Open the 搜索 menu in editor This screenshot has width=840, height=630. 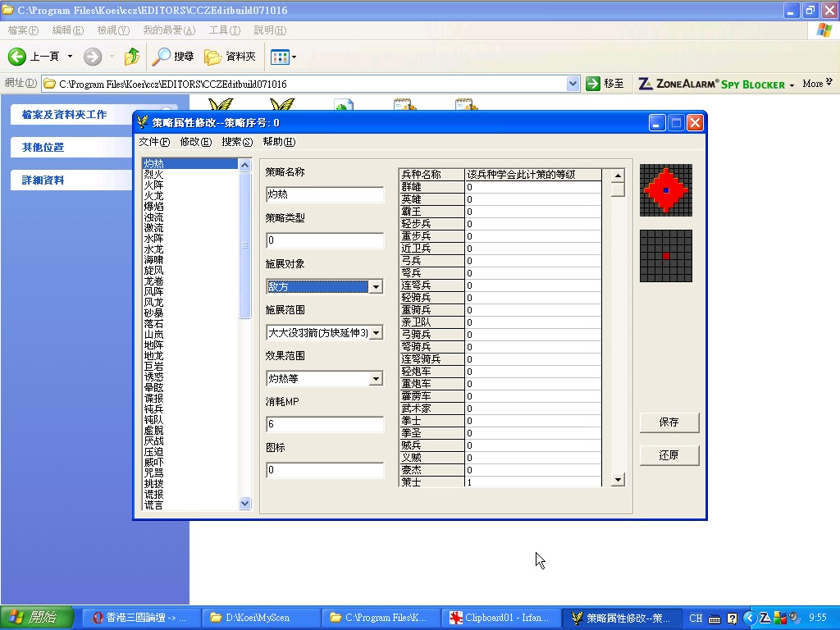pos(236,142)
